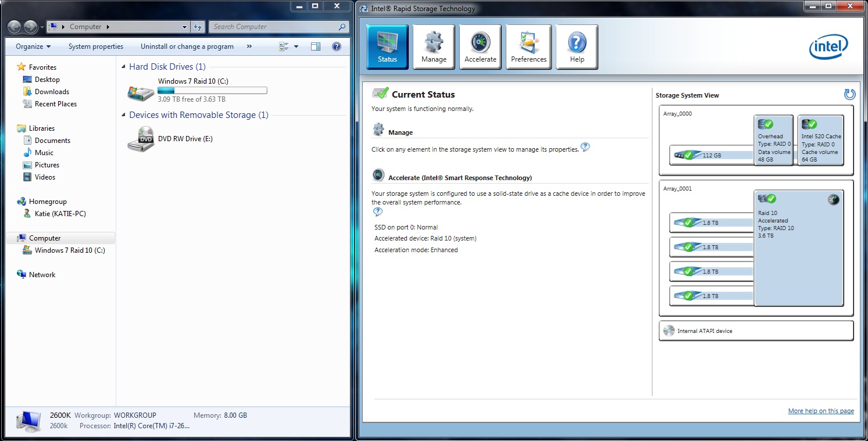Screen dimensions: 868x441
Task: Maximize the Computer explorer window
Action: [315, 6]
